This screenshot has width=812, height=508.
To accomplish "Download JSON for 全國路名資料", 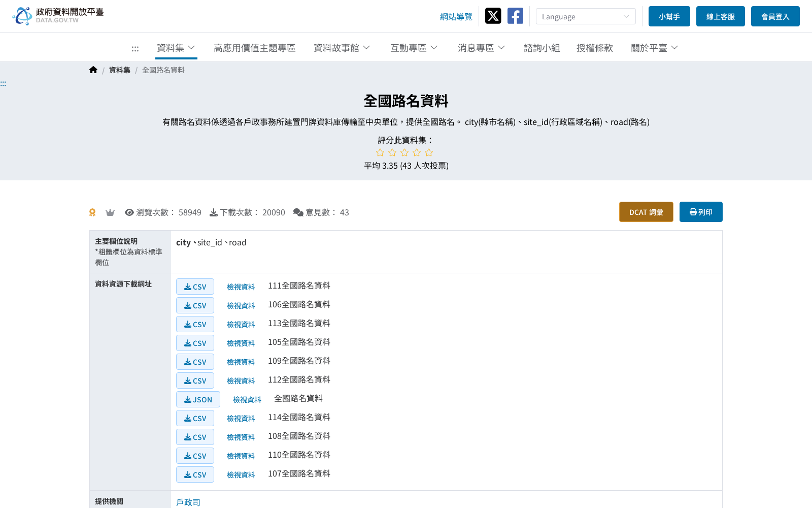I will (198, 399).
